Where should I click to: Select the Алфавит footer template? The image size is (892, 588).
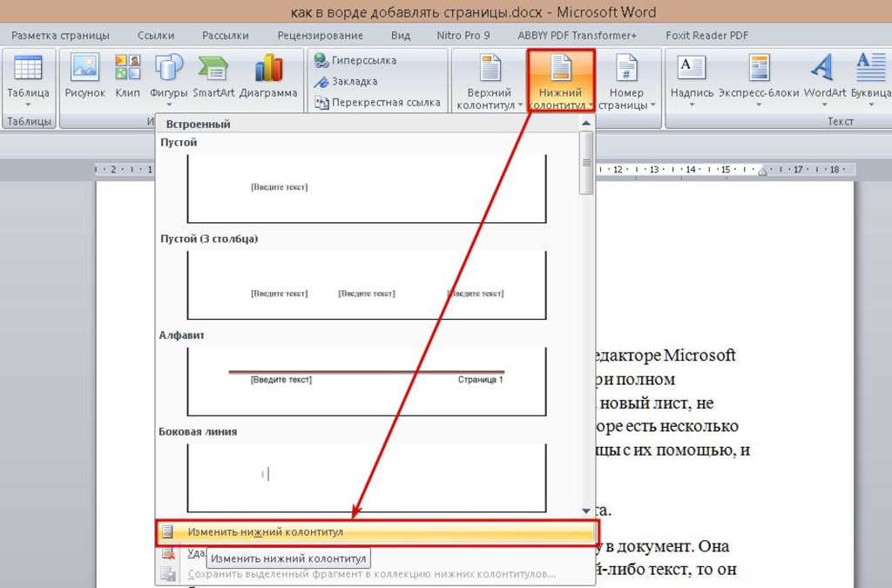pyautogui.click(x=367, y=380)
